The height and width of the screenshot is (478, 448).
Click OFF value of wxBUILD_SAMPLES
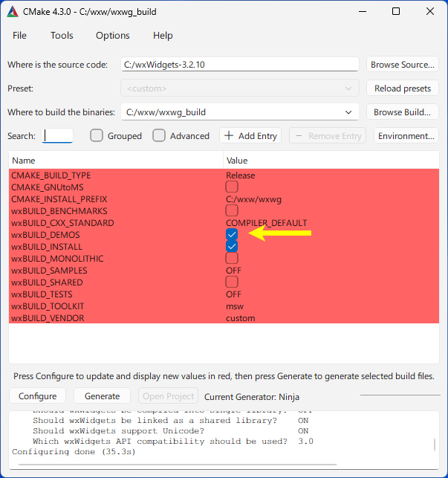(x=234, y=271)
